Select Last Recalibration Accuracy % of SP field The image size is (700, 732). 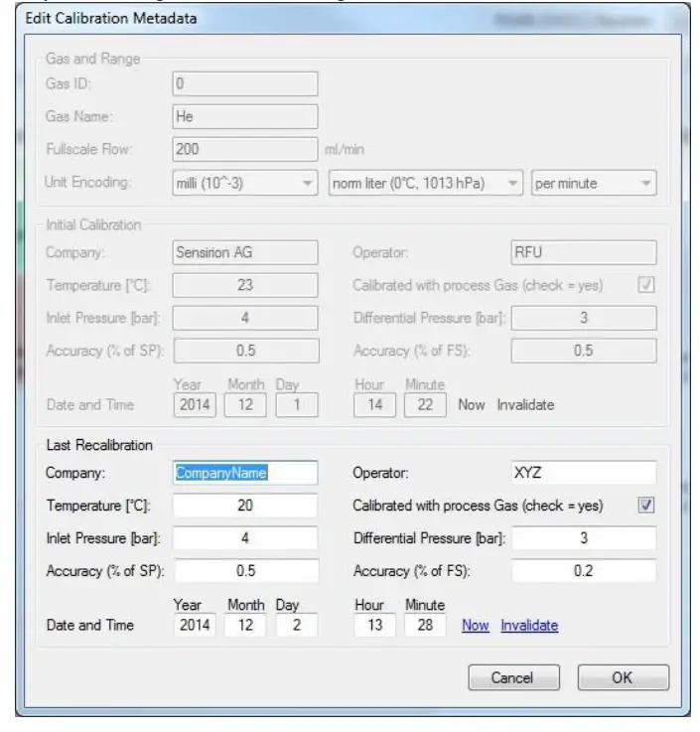click(x=246, y=571)
